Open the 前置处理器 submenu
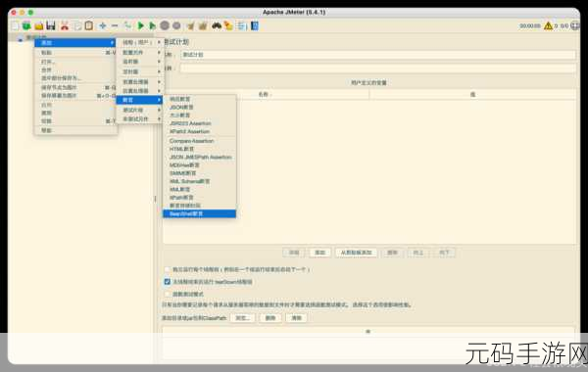 [x=139, y=81]
